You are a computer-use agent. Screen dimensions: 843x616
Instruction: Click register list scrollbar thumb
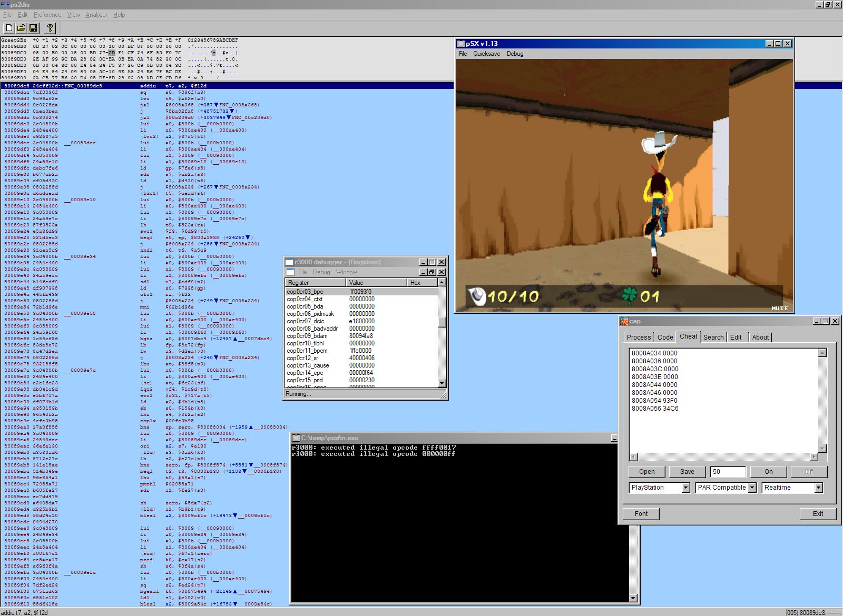click(x=442, y=322)
